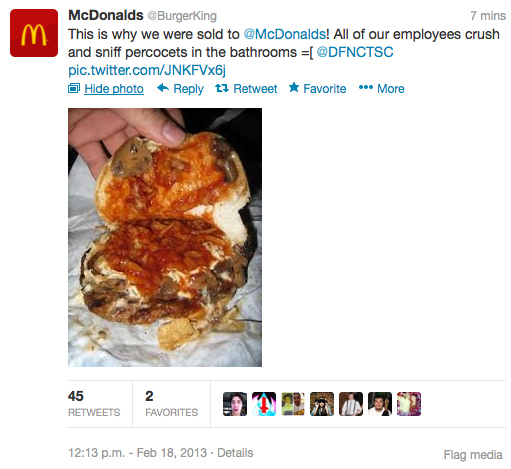Image resolution: width=511 pixels, height=469 pixels.
Task: Click the More ellipsis icon
Action: point(366,87)
